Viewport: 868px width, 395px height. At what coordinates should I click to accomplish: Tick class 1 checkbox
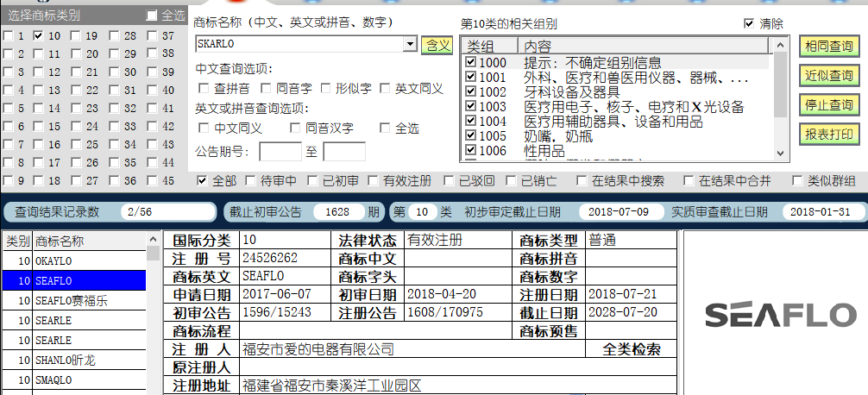tap(8, 36)
